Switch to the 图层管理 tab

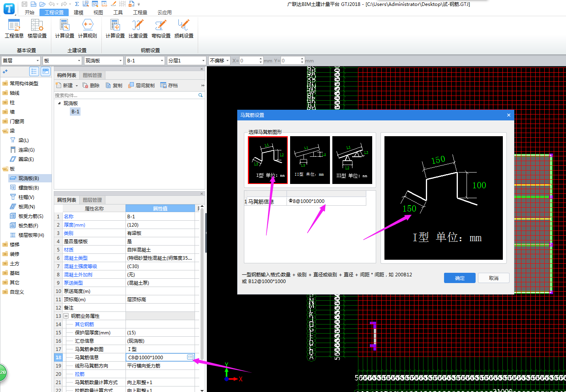click(92, 200)
